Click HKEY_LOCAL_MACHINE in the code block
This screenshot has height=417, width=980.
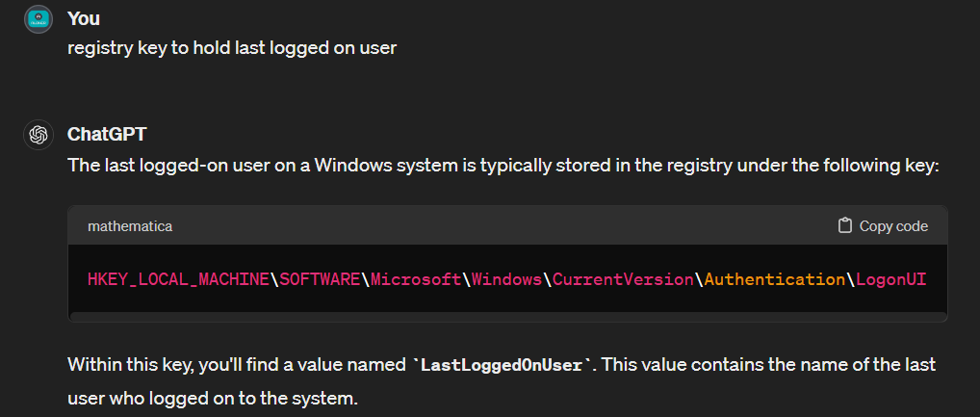[x=178, y=279]
